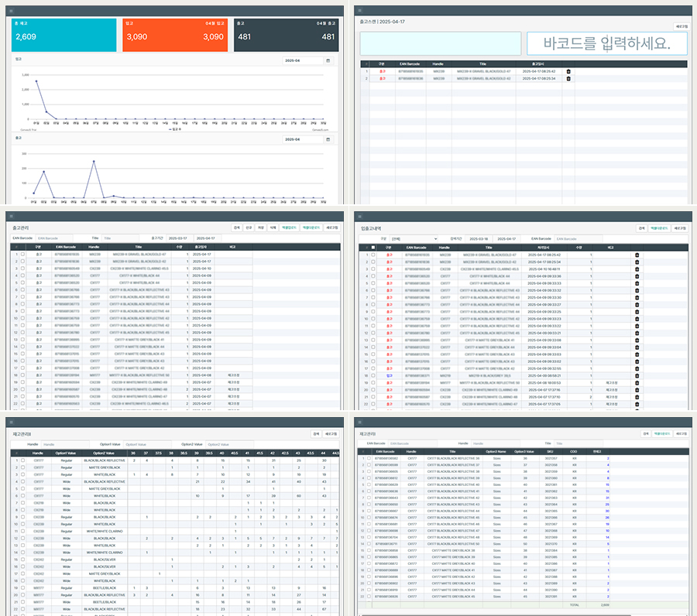Open 출고 chart month field 2025-04

click(303, 139)
